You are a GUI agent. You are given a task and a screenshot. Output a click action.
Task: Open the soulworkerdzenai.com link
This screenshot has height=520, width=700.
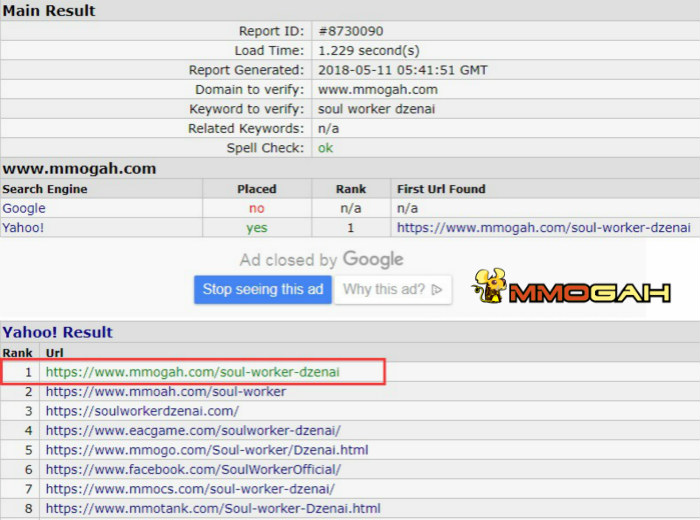tap(142, 411)
